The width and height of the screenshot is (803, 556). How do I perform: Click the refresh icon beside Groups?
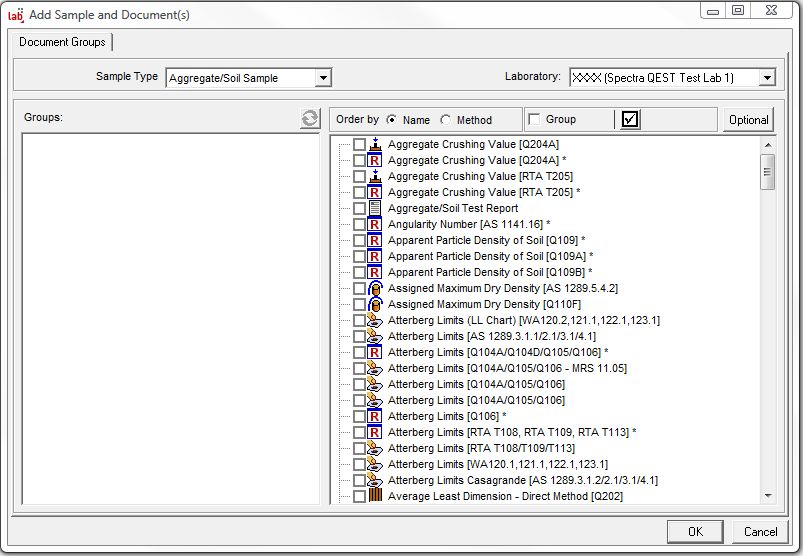point(310,119)
